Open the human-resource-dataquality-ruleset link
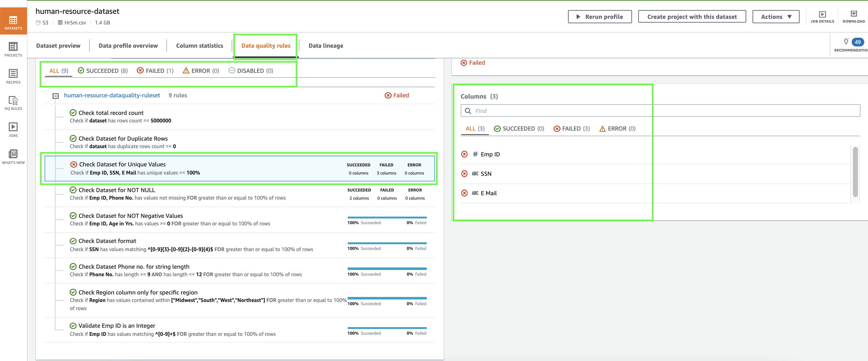Screen dimensions: 868x361 pyautogui.click(x=112, y=95)
